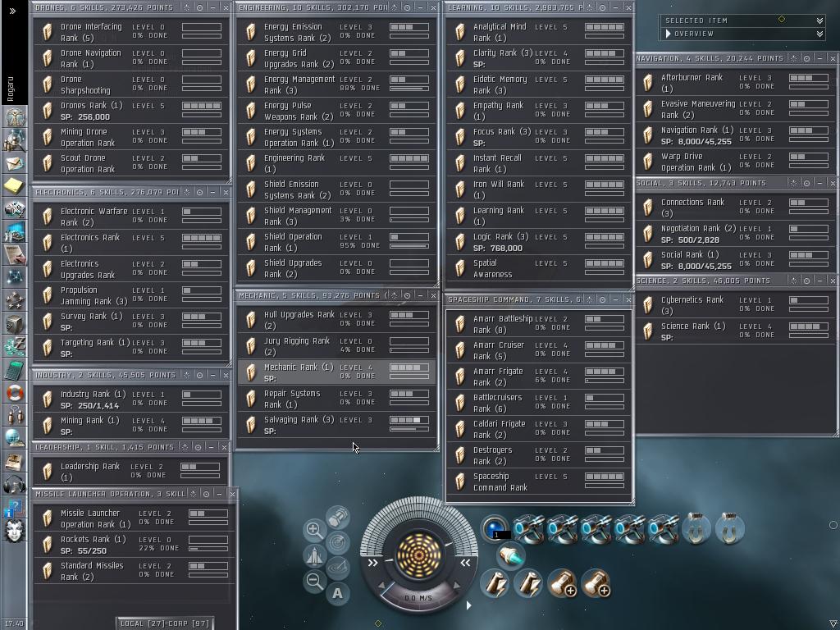Select the Mechanic Rank (1) skill row
Viewport: 840px width, 630px height.
click(336, 372)
